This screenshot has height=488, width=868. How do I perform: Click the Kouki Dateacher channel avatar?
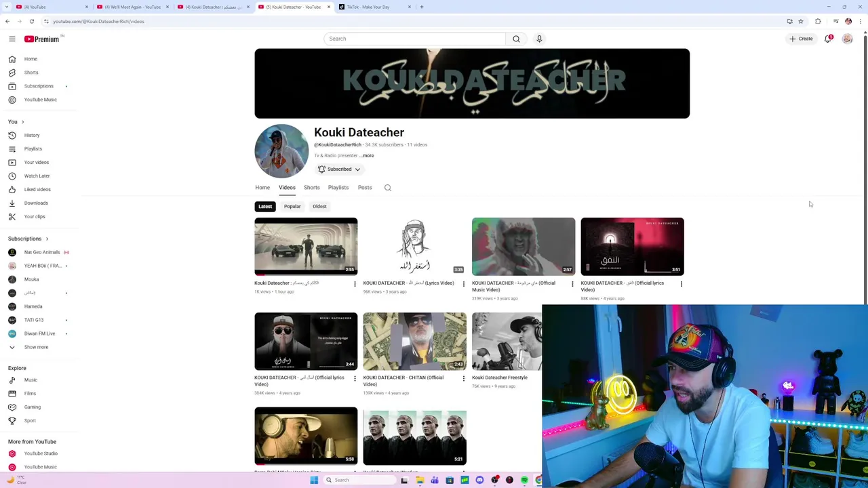pos(281,151)
